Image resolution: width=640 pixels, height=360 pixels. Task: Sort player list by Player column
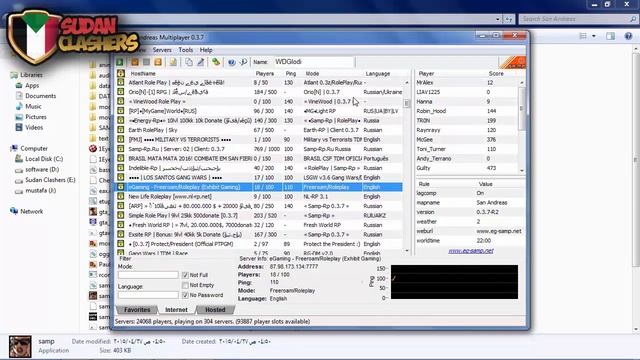point(426,73)
